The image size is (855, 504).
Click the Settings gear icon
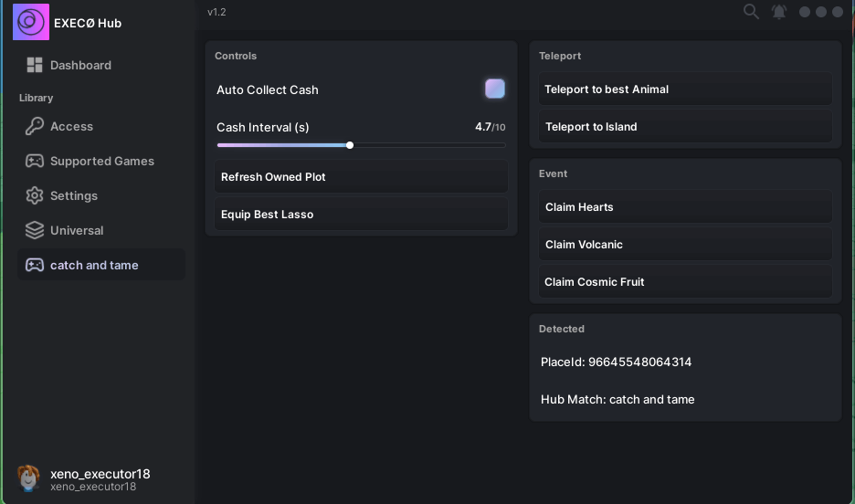click(35, 195)
